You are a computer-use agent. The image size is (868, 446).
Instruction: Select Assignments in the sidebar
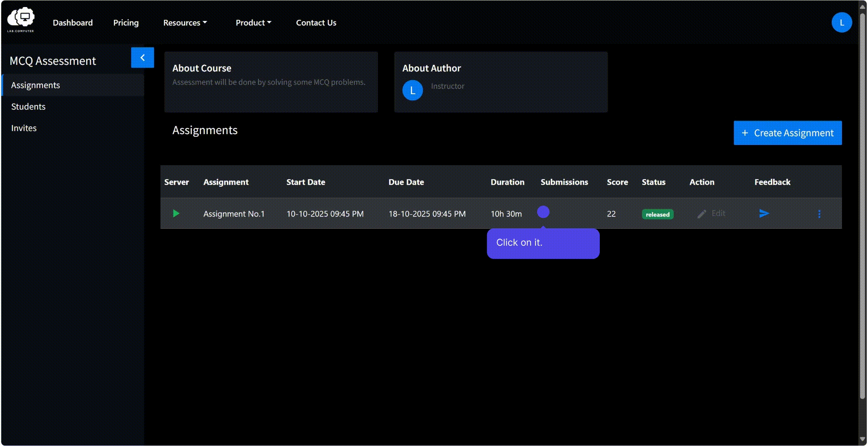click(x=73, y=85)
